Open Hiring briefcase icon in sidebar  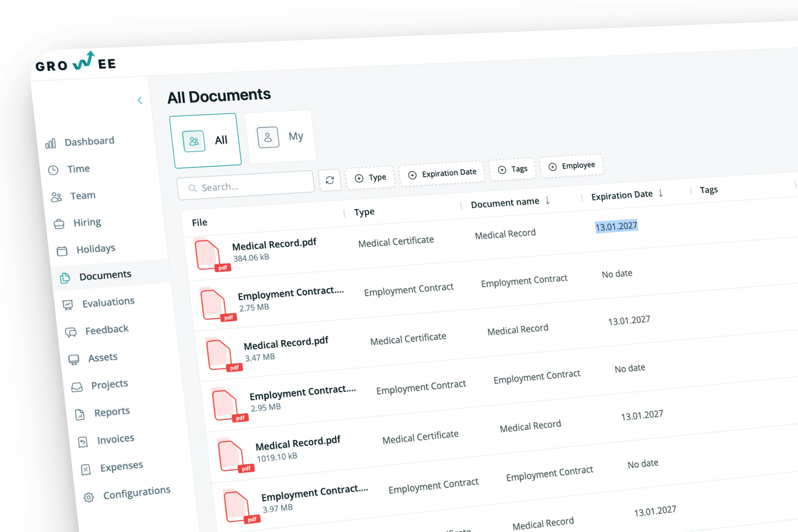point(59,224)
